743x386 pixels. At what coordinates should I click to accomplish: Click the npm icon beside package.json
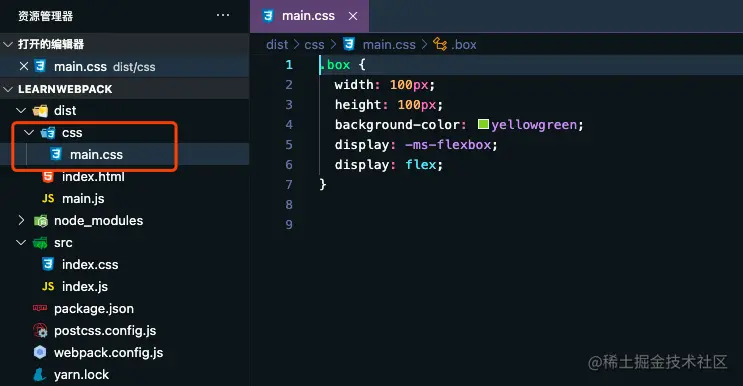[40, 308]
